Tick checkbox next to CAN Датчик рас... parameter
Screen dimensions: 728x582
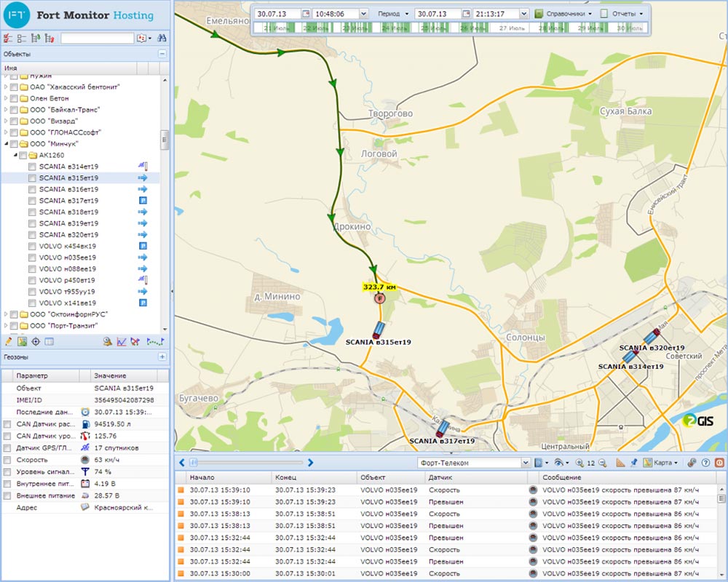7,424
